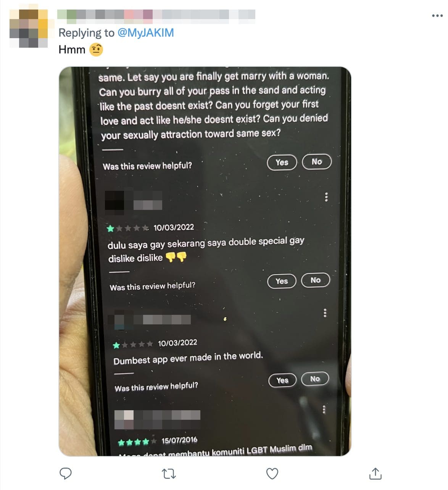Click the tweet author's blurred avatar

(29, 28)
